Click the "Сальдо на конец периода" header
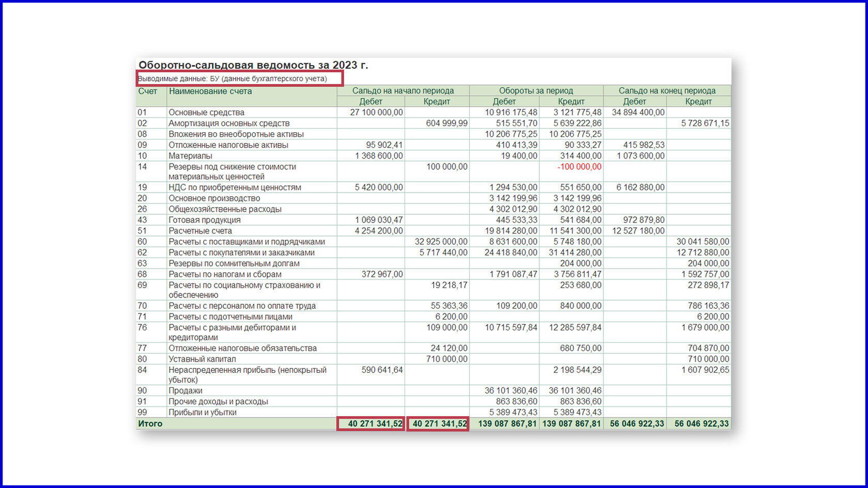 (x=667, y=91)
